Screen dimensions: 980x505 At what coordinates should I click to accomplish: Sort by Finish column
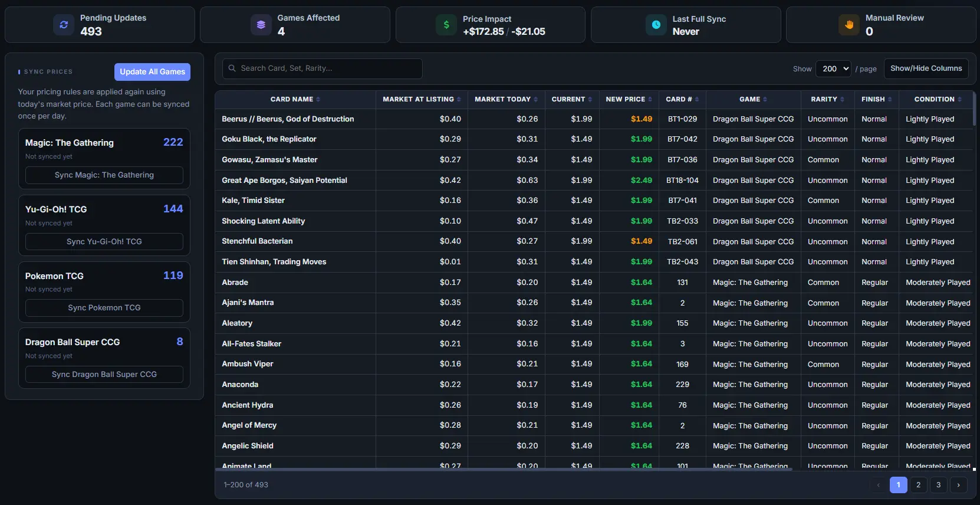tap(877, 99)
